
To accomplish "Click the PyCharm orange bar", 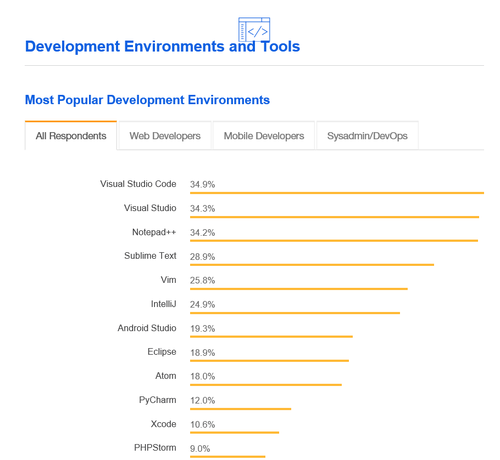I will [x=240, y=409].
